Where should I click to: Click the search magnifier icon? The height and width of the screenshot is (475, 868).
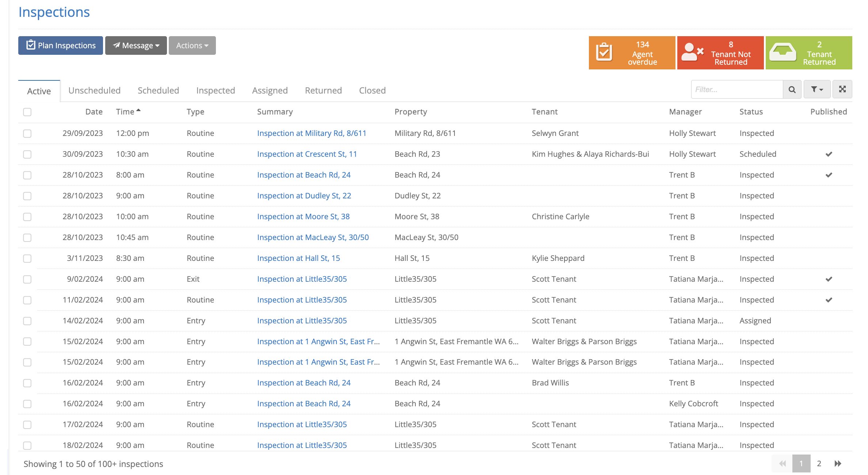click(792, 90)
